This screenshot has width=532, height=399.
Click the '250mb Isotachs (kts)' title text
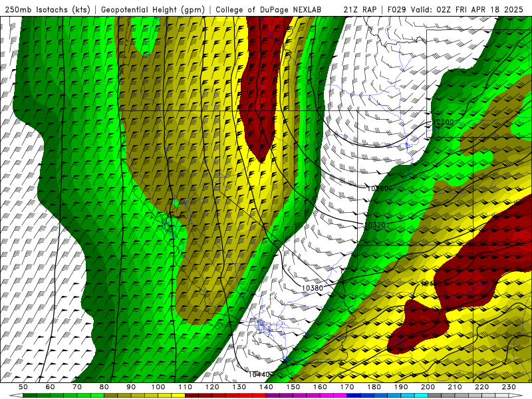click(47, 9)
